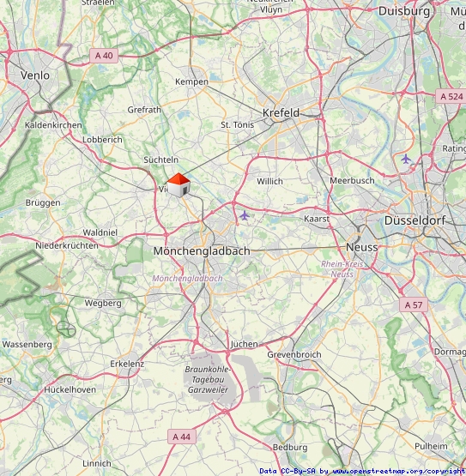Click the airplane icon near Mönchengladbach airport
Viewport: 466px width, 476px height.
tap(245, 216)
